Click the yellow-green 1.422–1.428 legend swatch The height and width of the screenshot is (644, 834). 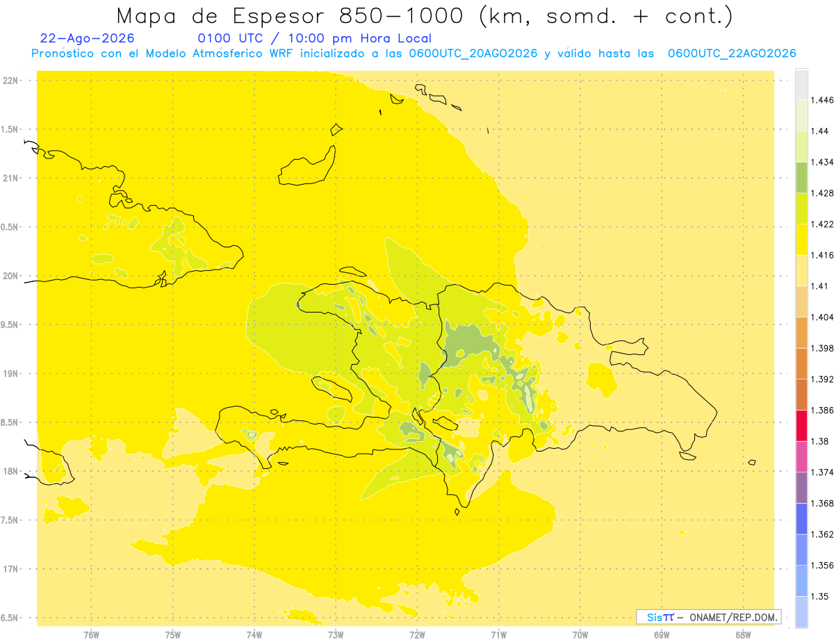801,208
